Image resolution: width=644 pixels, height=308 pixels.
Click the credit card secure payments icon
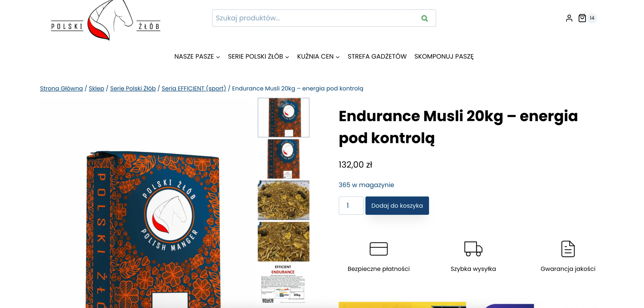tap(378, 249)
